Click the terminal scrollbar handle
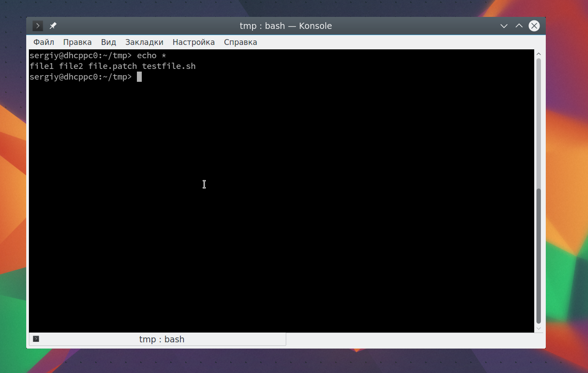Image resolution: width=588 pixels, height=373 pixels. pos(539,256)
